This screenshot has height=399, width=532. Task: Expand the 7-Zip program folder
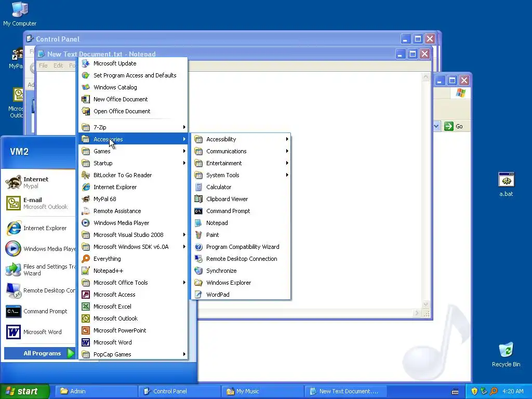tap(133, 127)
